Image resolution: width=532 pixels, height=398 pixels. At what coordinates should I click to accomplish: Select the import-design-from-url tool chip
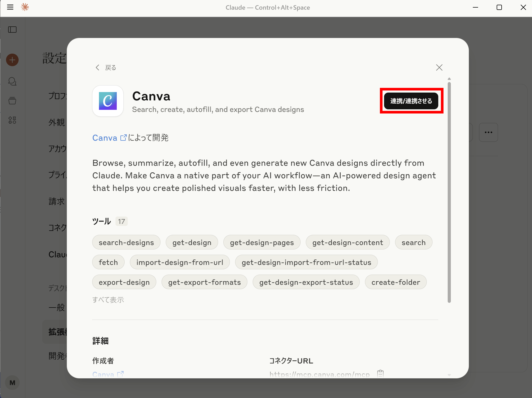180,262
